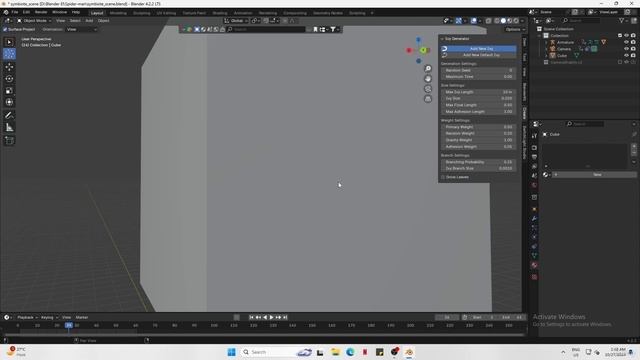Choose the Add Cube tool
This screenshot has height=360, width=640.
(9, 141)
